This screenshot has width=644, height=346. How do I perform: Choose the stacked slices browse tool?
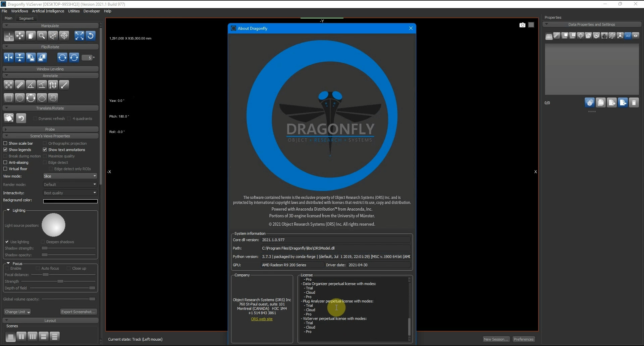(31, 36)
